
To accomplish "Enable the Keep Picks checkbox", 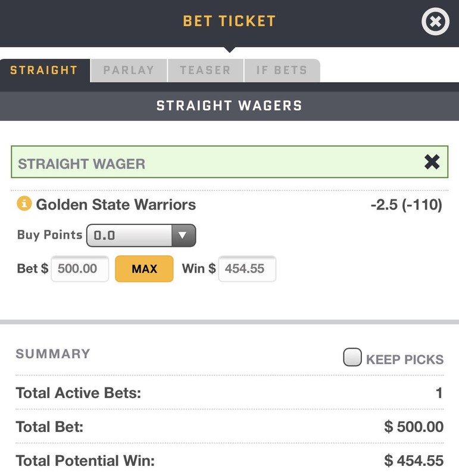I will (x=352, y=357).
